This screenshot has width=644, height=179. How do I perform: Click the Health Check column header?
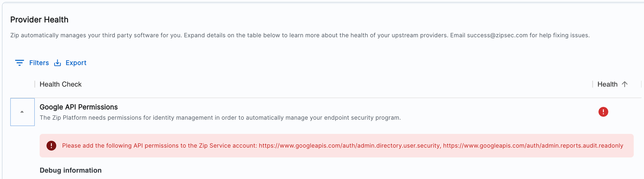60,84
